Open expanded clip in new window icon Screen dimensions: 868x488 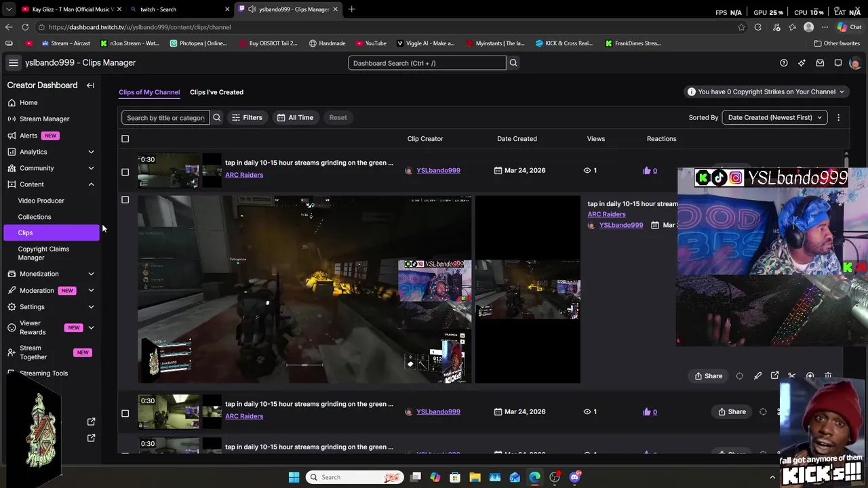pos(774,375)
